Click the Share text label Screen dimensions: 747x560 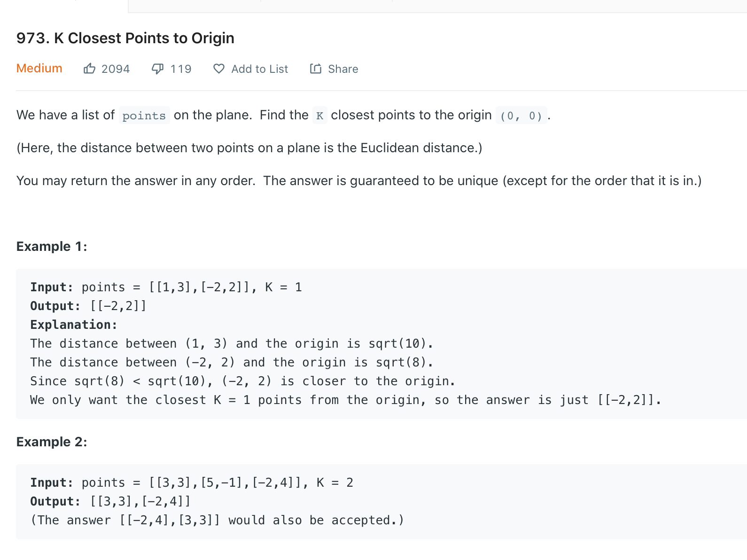tap(343, 69)
